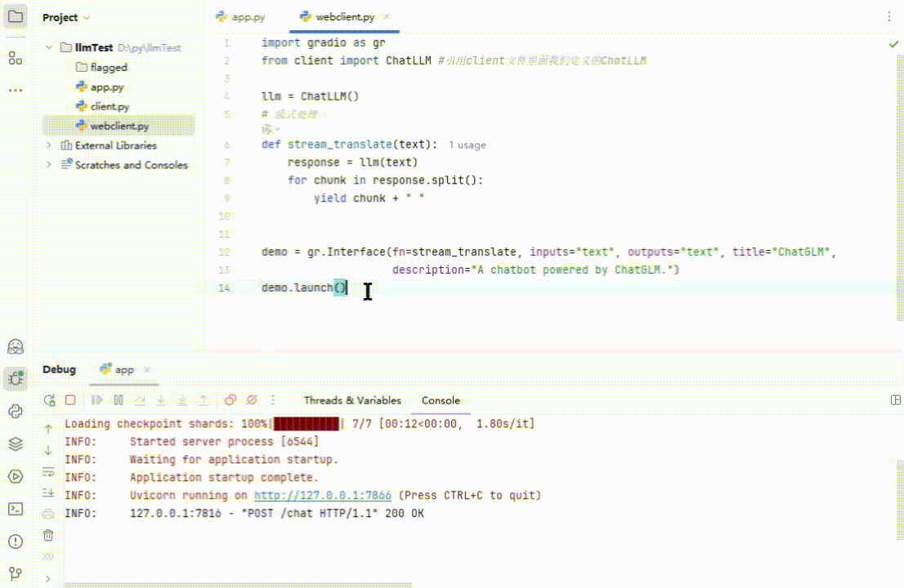The width and height of the screenshot is (904, 588).
Task: Toggle Mute Breakpoints in the debug toolbar
Action: 252,399
